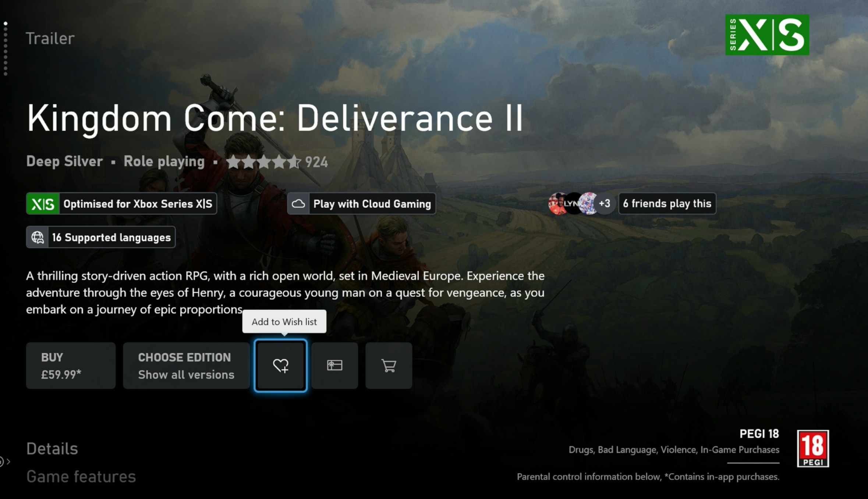Add game to Wish list heart icon
Viewport: 868px width, 499px height.
click(x=280, y=366)
